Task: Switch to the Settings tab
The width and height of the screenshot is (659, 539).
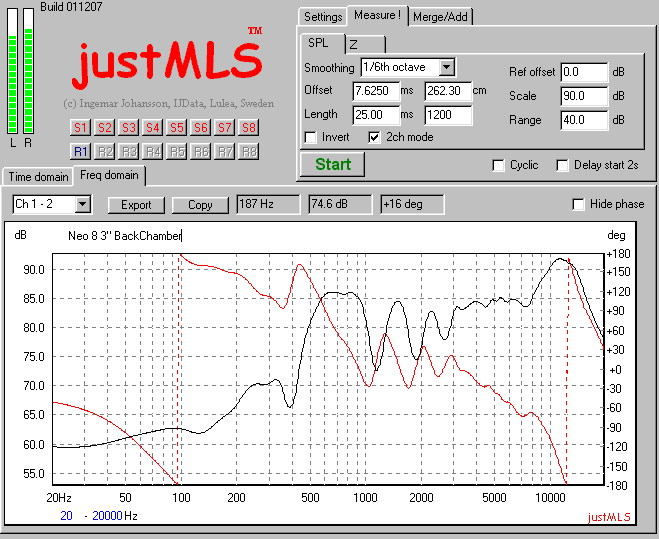Action: pos(323,17)
